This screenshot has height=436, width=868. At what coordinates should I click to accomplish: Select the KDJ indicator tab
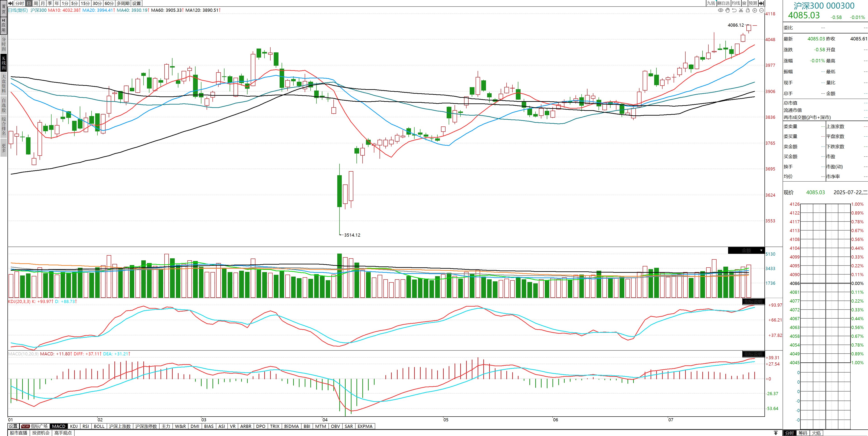point(74,426)
